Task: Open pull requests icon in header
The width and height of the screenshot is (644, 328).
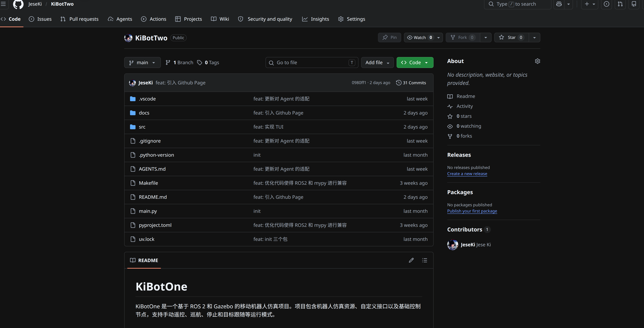Action: [x=620, y=4]
